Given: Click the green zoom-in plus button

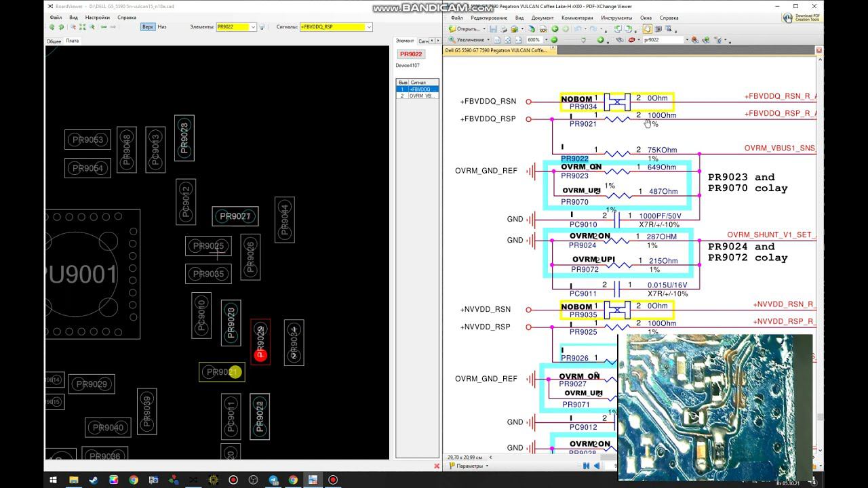Looking at the screenshot, I should tap(600, 40).
